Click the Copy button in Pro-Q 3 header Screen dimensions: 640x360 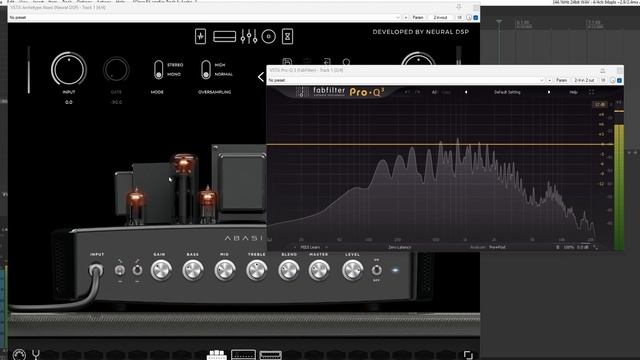point(447,92)
